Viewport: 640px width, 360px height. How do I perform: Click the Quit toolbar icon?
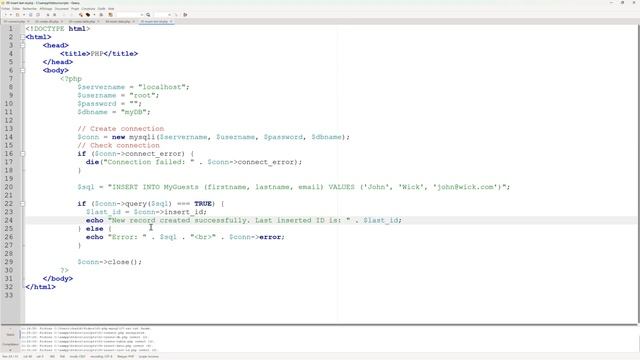pyautogui.click(x=185, y=15)
